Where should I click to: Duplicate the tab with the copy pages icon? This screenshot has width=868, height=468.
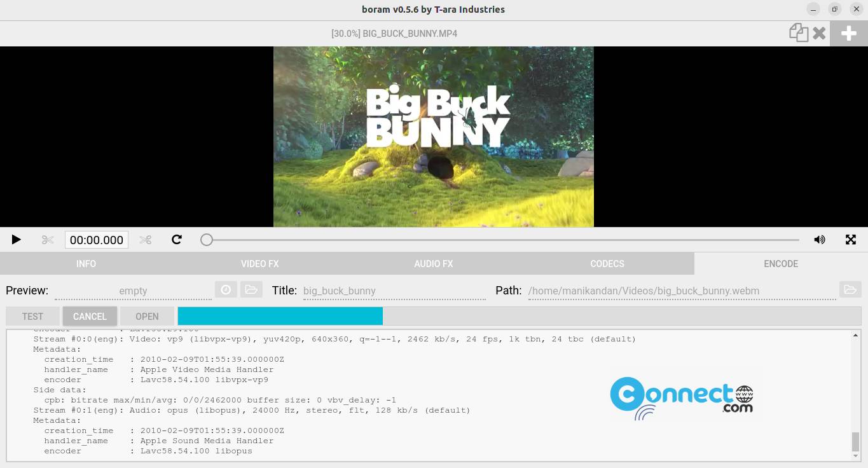point(799,32)
